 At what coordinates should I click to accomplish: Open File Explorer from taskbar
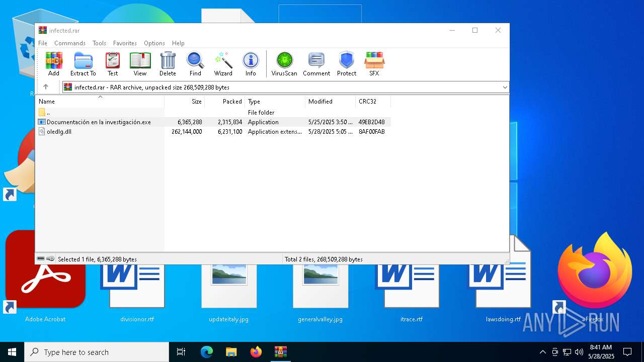click(x=231, y=352)
